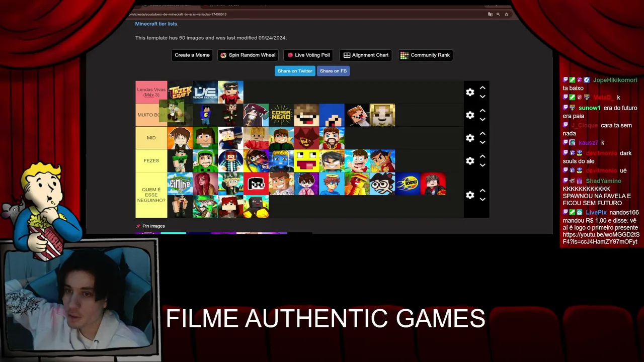The image size is (644, 362).
Task: Click sunow1 username in chat
Action: pyautogui.click(x=589, y=108)
